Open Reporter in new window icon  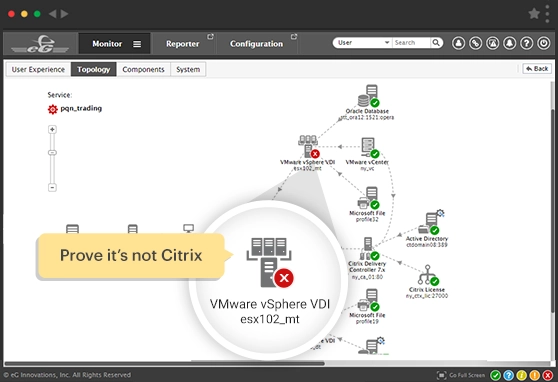pyautogui.click(x=210, y=36)
